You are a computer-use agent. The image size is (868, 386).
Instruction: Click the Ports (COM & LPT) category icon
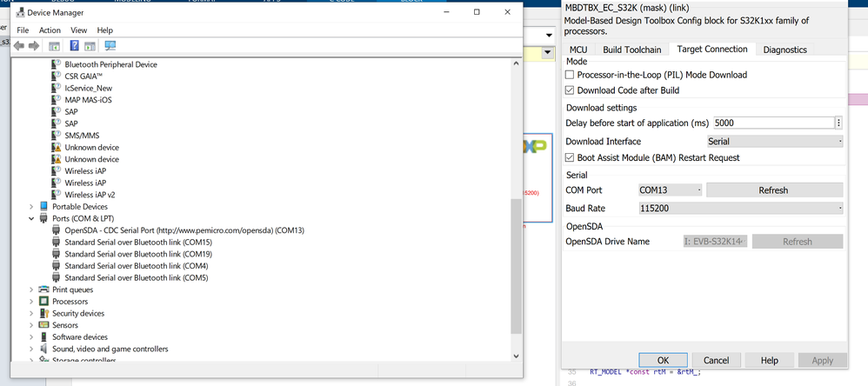[43, 218]
